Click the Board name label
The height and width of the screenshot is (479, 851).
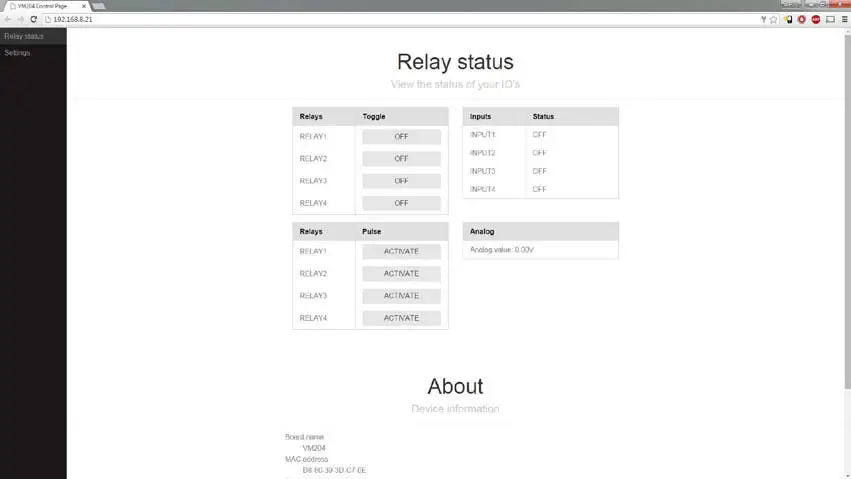tap(304, 437)
